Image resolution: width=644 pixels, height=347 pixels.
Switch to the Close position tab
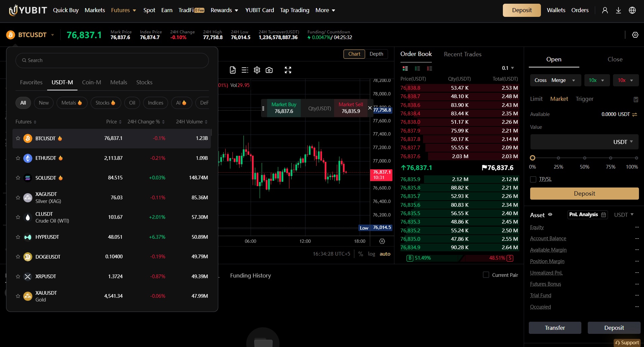click(x=615, y=59)
